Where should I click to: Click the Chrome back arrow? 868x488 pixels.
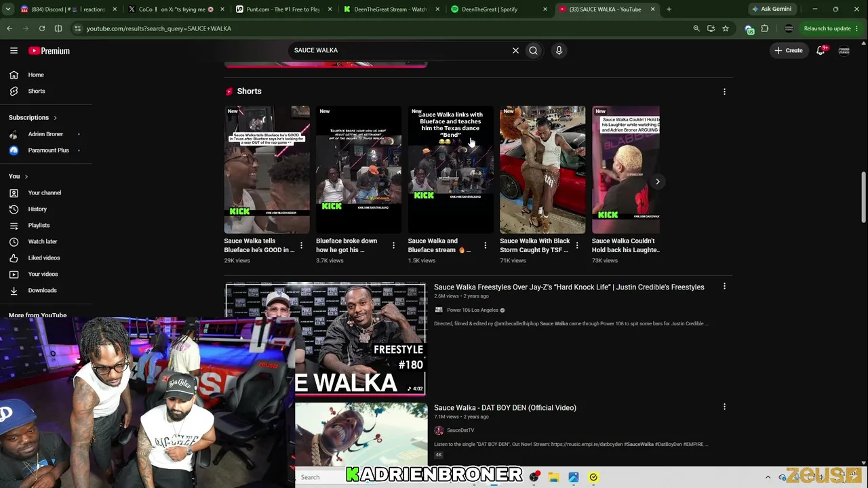click(9, 28)
